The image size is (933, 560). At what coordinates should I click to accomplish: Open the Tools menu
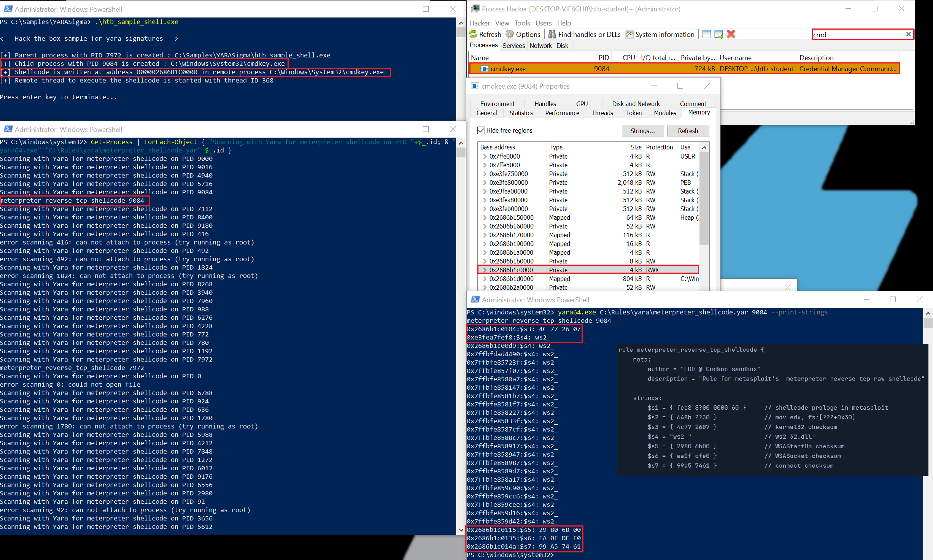click(522, 23)
